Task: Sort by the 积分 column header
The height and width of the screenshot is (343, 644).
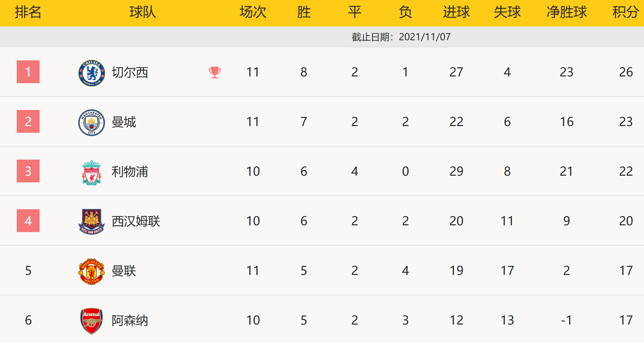Action: point(626,12)
